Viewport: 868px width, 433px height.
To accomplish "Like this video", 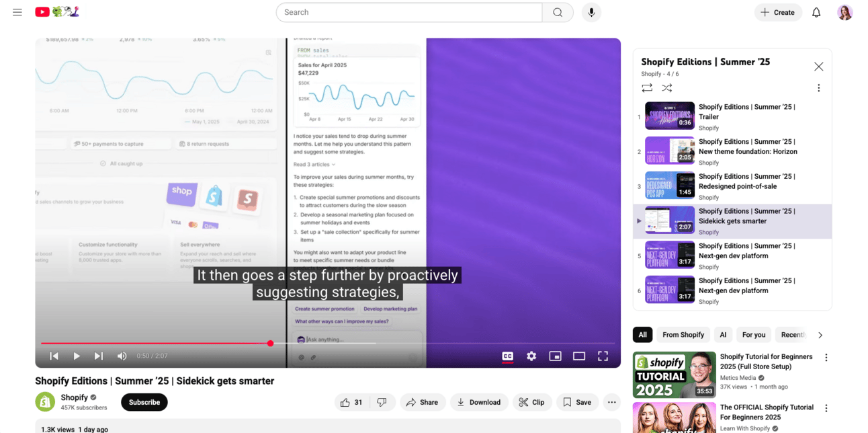I will [352, 402].
